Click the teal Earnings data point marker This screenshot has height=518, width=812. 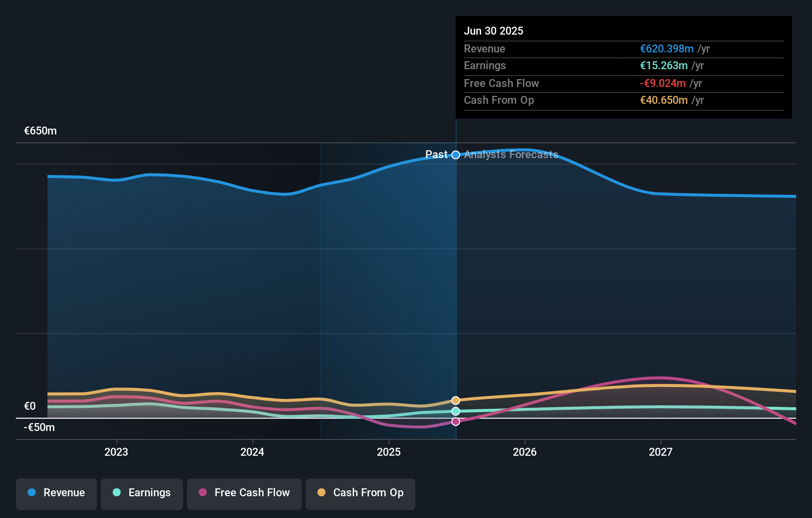click(x=455, y=411)
